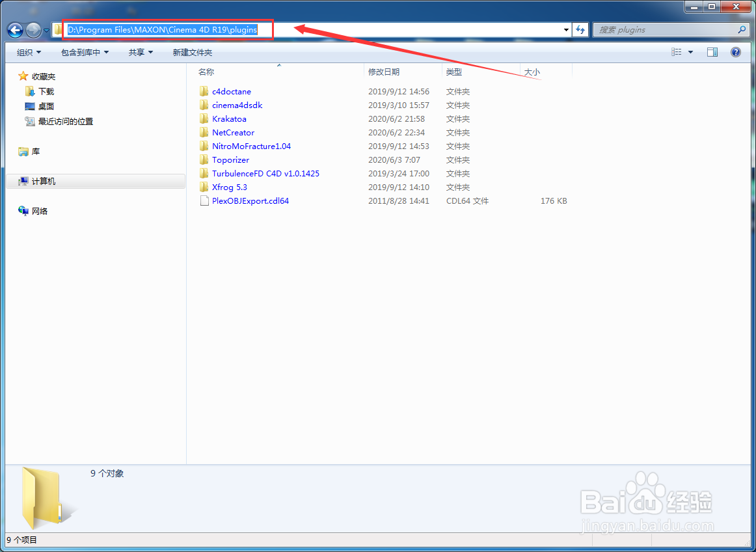Open the 共享 menu
The image size is (756, 552).
click(x=141, y=52)
